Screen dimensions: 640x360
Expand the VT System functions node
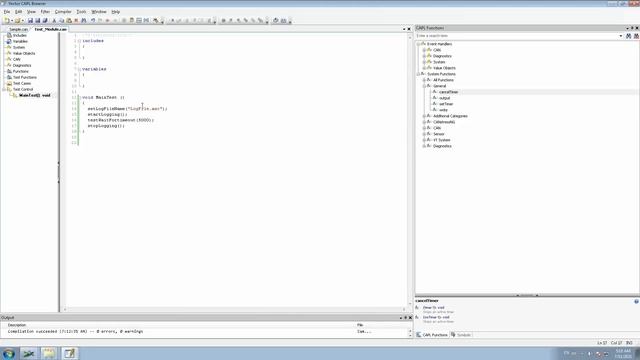click(x=424, y=140)
